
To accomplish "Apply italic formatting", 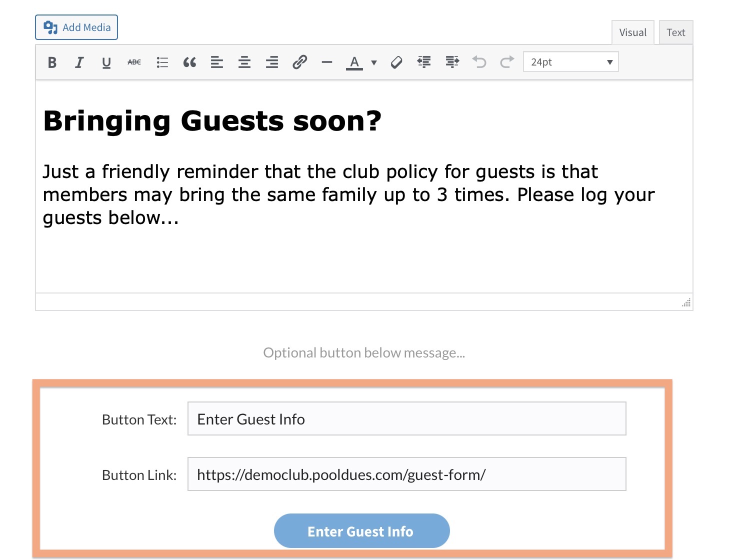I will (x=79, y=62).
